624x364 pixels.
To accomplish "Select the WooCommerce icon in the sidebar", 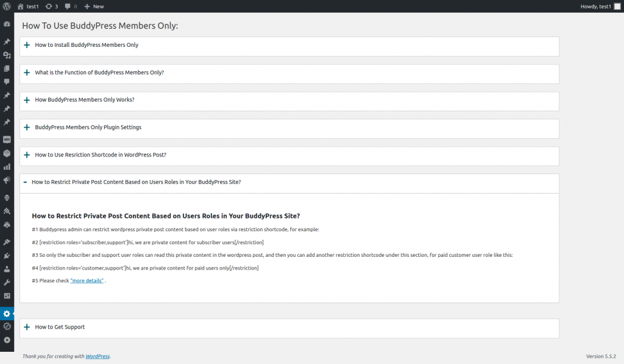I will coord(7,139).
